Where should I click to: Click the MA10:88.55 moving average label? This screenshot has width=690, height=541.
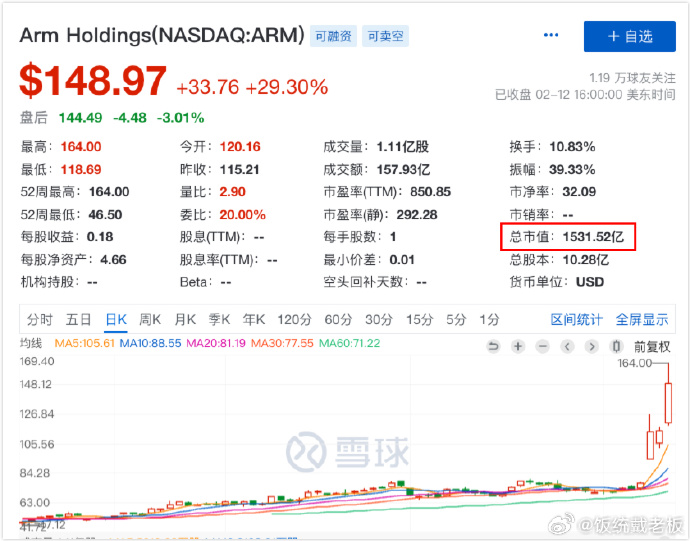[x=150, y=343]
